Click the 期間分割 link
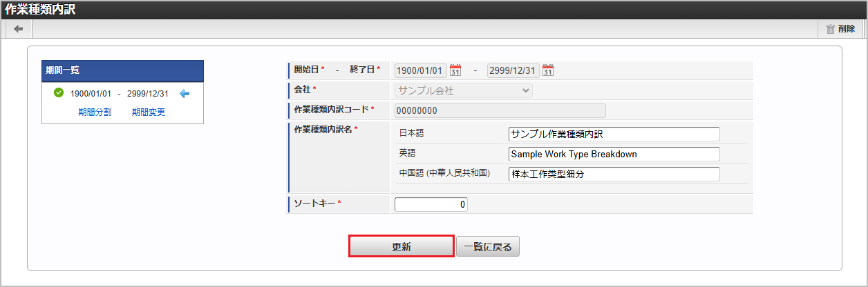The image size is (868, 287). click(95, 112)
